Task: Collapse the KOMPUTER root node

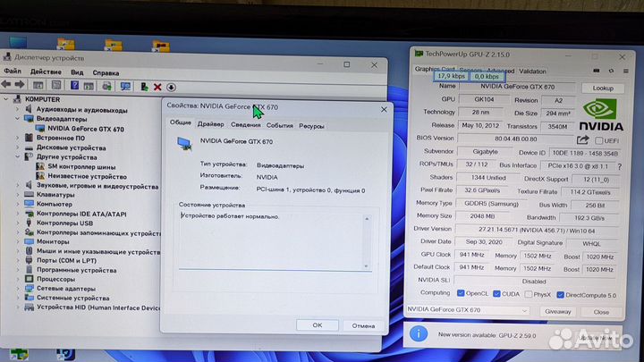Action: click(x=5, y=99)
